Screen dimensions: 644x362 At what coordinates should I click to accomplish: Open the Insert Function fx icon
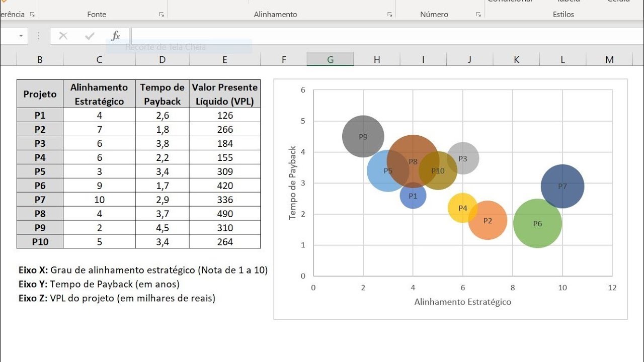116,36
